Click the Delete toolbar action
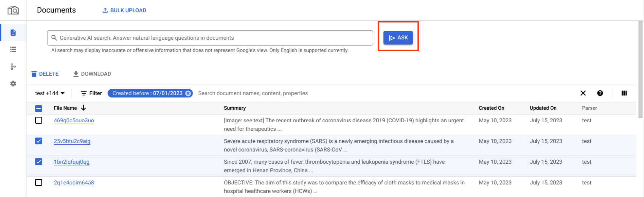 pos(45,74)
